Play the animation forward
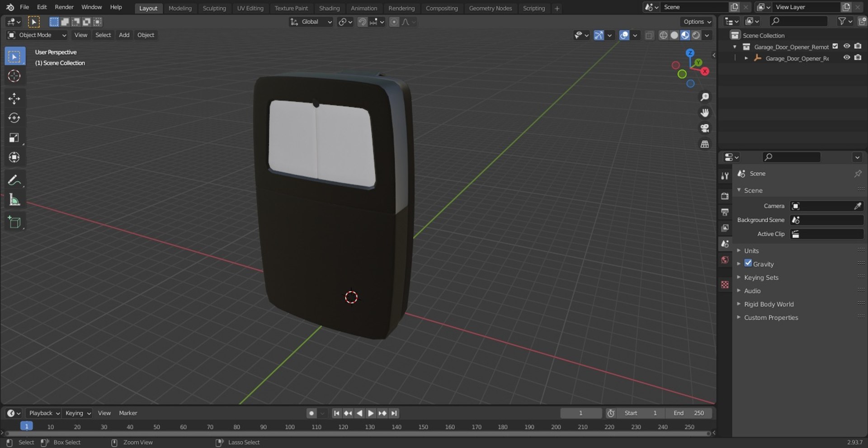Screen dimensions: 868x448 click(371, 413)
